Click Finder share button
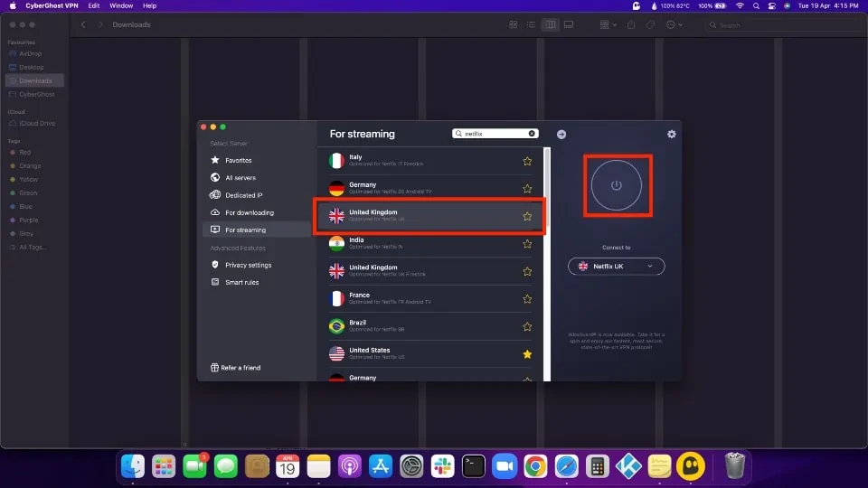 [x=631, y=24]
